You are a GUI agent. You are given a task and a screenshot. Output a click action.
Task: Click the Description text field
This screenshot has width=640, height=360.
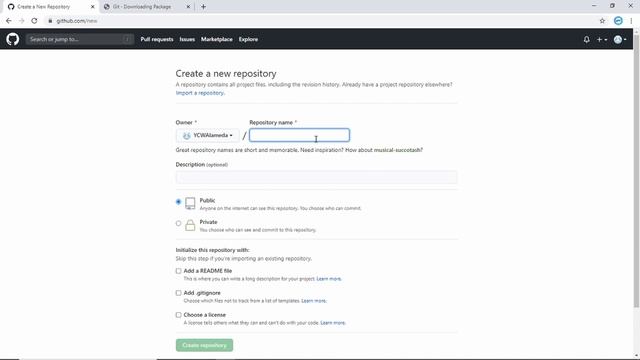tap(316, 177)
